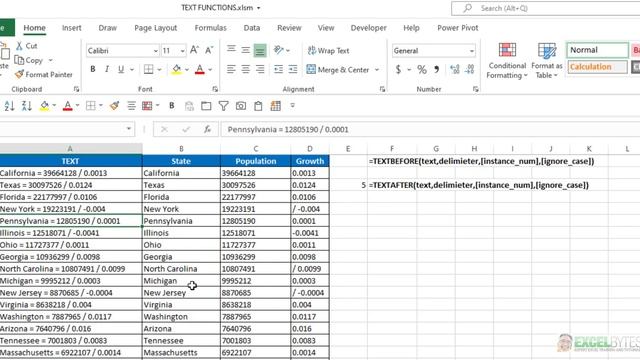Open the Name Box dropdown

pos(129,129)
